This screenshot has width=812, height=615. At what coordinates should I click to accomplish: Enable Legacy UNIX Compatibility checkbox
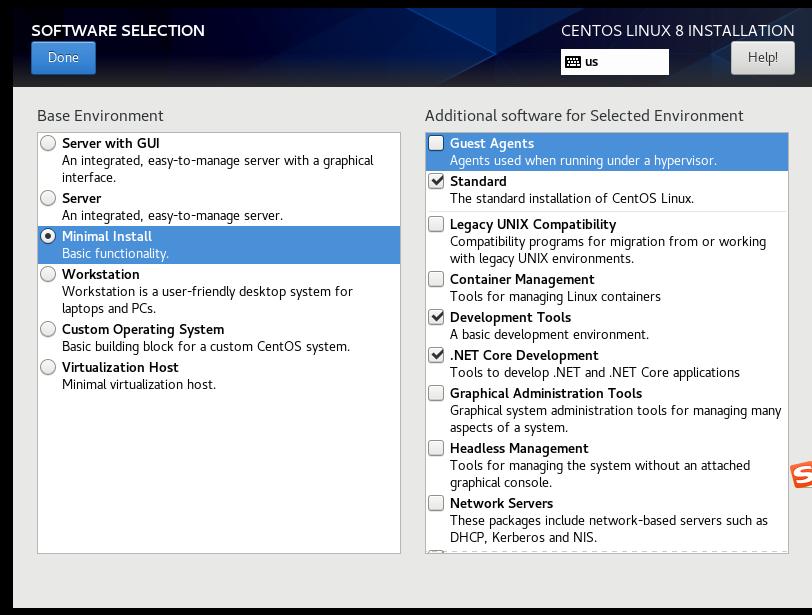click(436, 225)
